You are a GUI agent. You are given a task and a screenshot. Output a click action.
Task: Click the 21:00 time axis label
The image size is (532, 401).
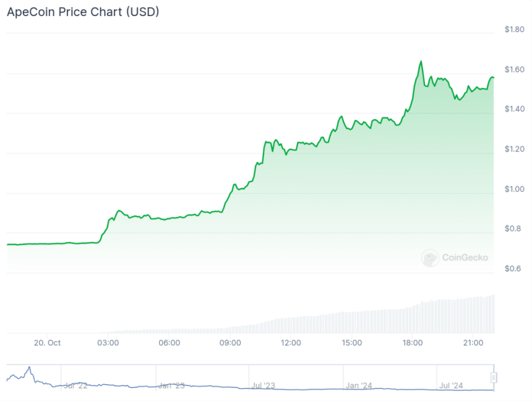(473, 342)
